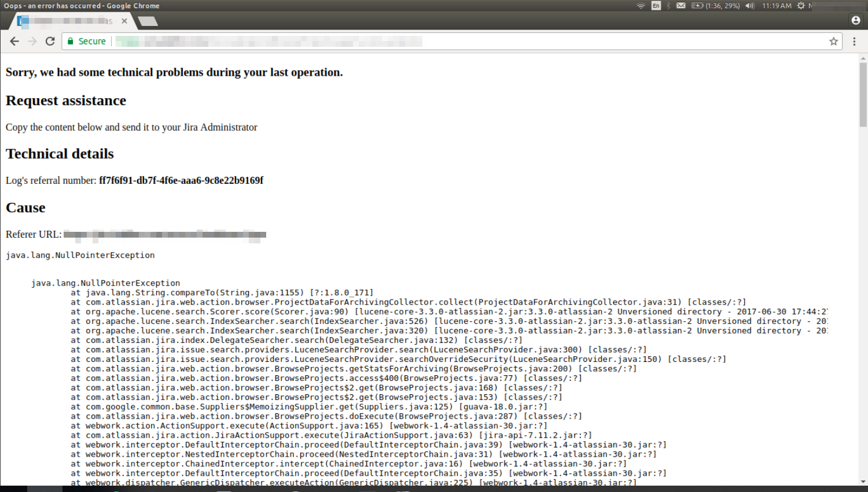Bookmark this page with the star icon
Screen dimensions: 868x492
(x=833, y=41)
